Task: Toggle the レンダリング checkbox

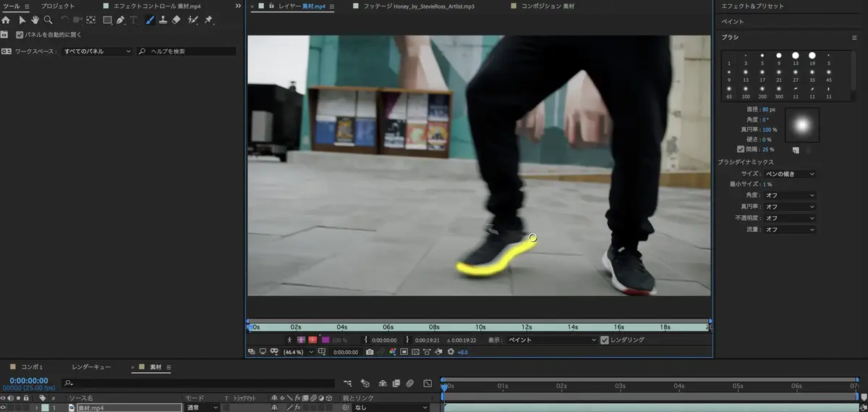Action: [605, 340]
